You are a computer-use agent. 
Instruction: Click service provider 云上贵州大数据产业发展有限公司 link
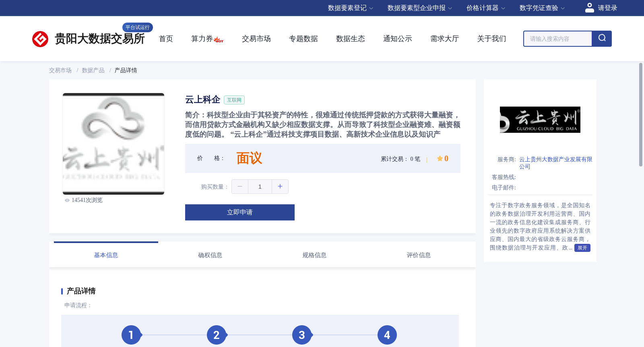(555, 163)
